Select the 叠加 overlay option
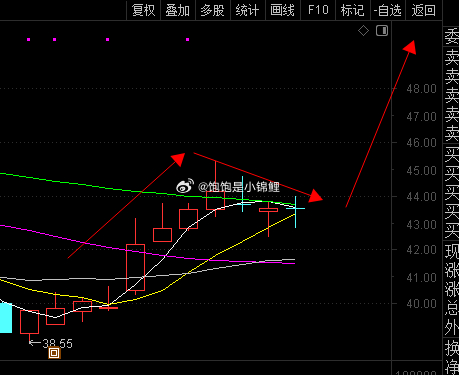This screenshot has height=375, width=459. pos(178,10)
